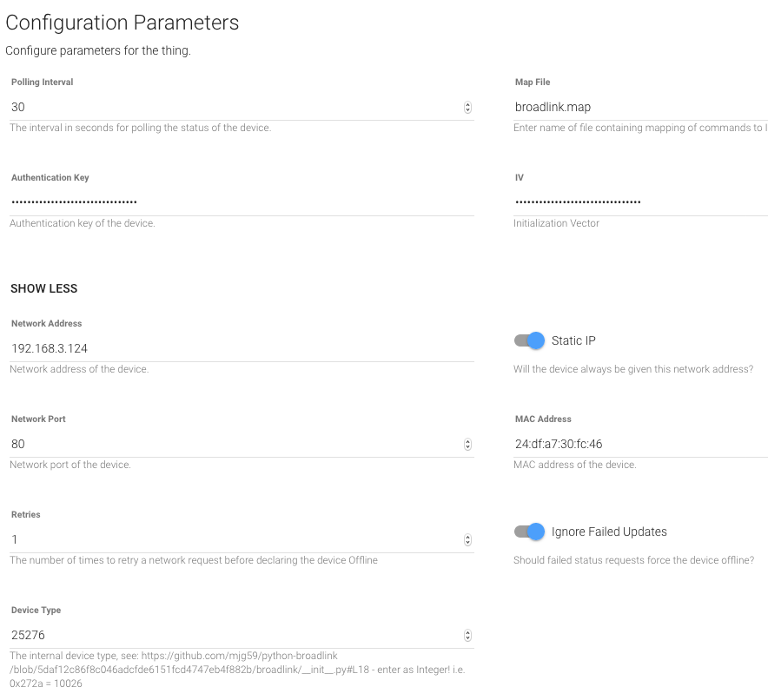Viewport: 768px width, 700px height.
Task: Turn off the Ignore Failed Updates switch
Action: tap(529, 532)
